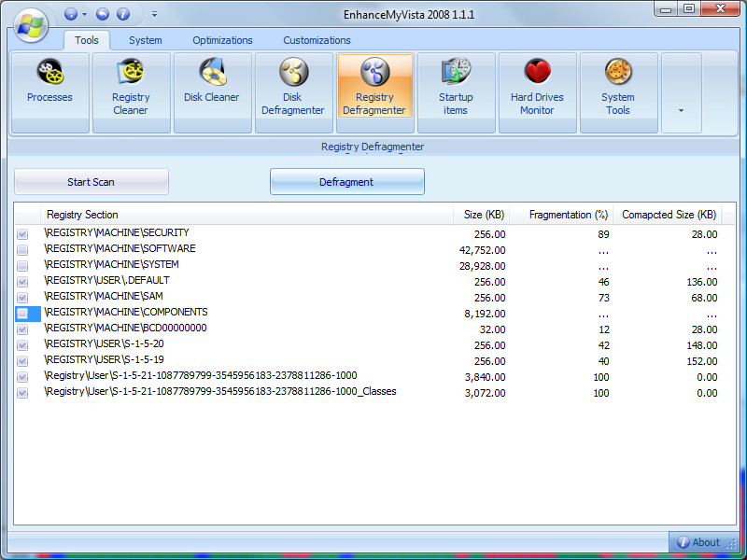
Task: Select the \REGISTRY\USER\S-1-5-20 row name
Action: click(104, 343)
